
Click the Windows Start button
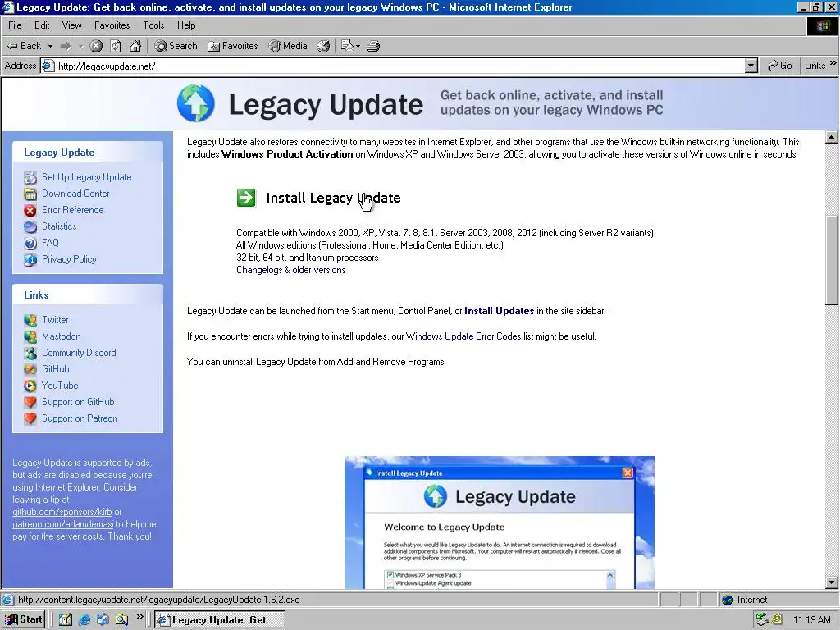click(23, 620)
